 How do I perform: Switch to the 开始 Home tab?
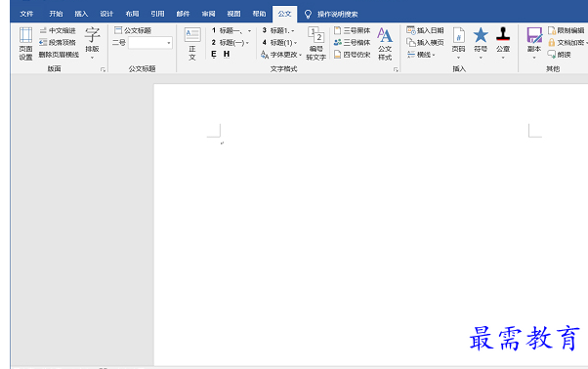56,15
